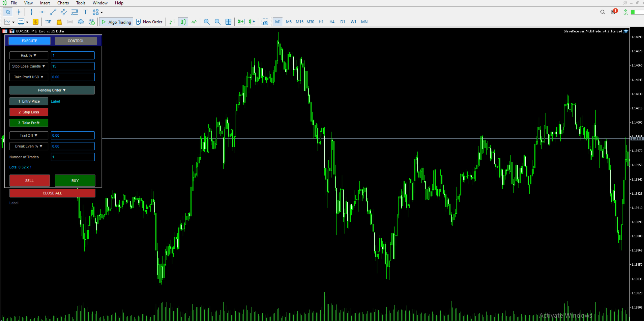644x321 pixels.
Task: Expand the Trail Off dropdown
Action: click(x=29, y=135)
